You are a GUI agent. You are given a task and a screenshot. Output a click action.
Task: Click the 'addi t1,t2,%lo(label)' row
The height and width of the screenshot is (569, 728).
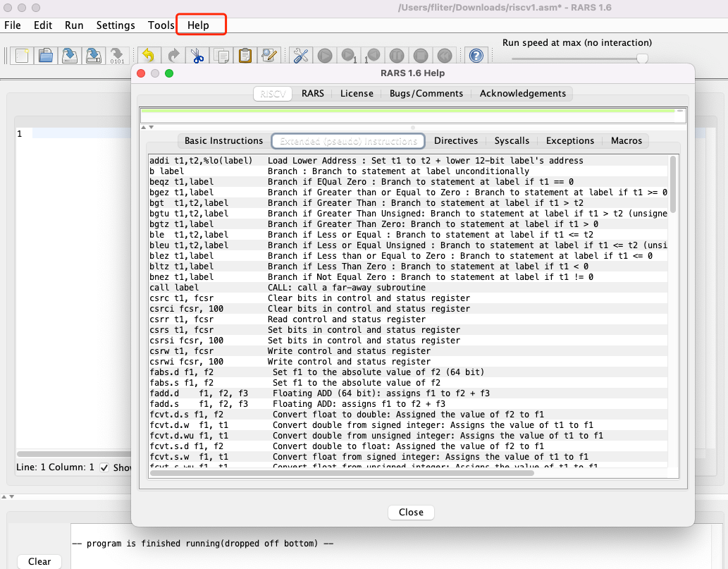[408, 161]
